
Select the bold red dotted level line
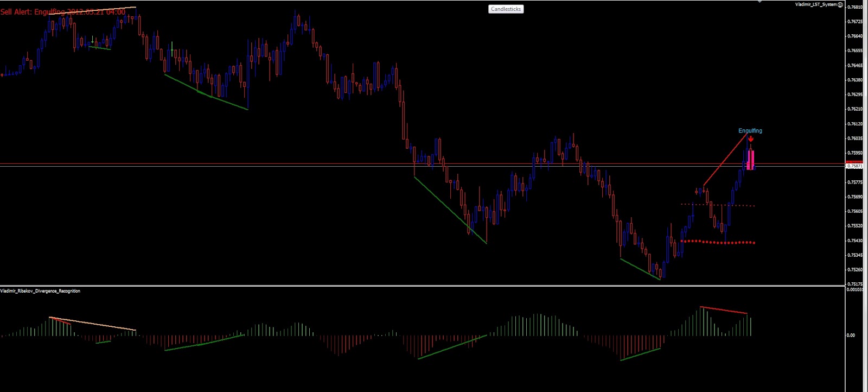click(718, 242)
